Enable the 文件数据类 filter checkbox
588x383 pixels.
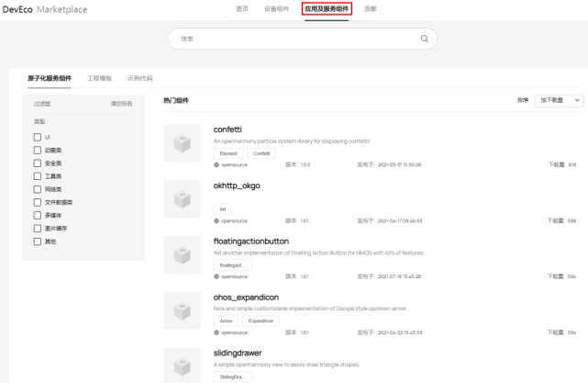coord(38,202)
